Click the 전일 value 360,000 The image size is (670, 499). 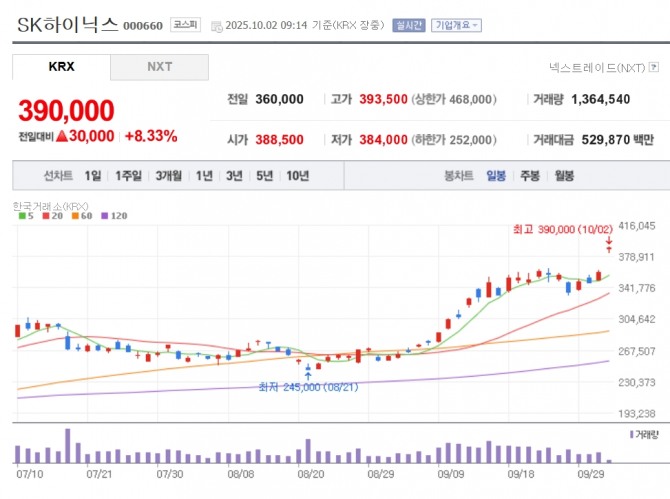pyautogui.click(x=279, y=99)
